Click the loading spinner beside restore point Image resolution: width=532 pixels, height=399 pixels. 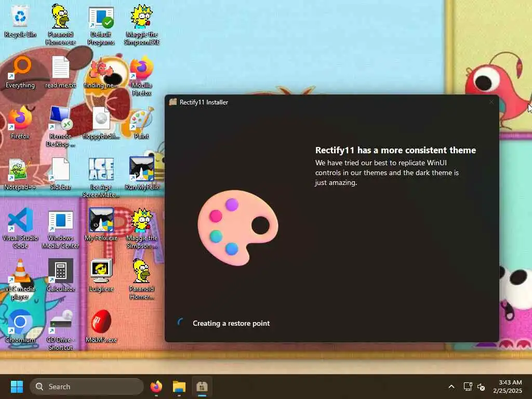tap(180, 322)
